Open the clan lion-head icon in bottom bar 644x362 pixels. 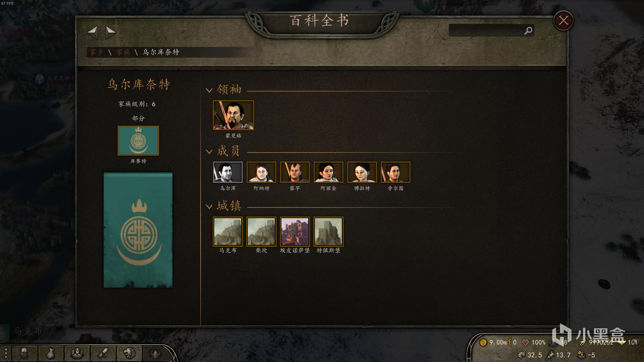pos(129,353)
